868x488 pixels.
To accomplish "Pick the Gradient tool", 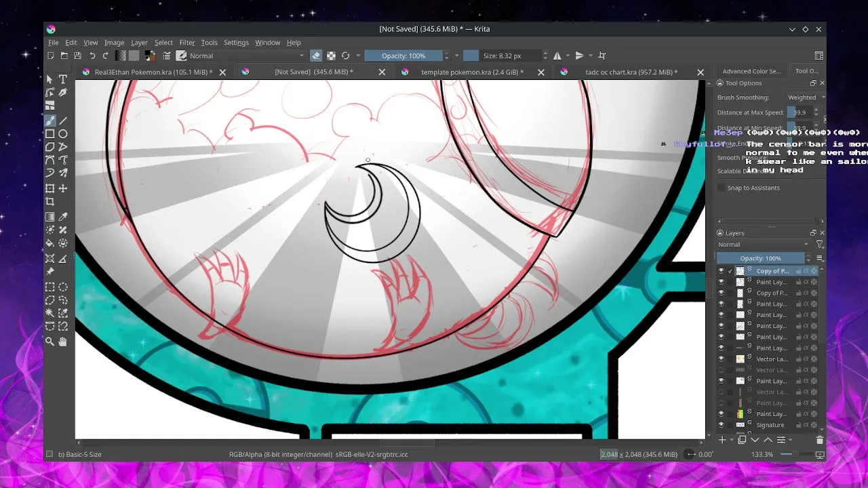I will coord(50,217).
